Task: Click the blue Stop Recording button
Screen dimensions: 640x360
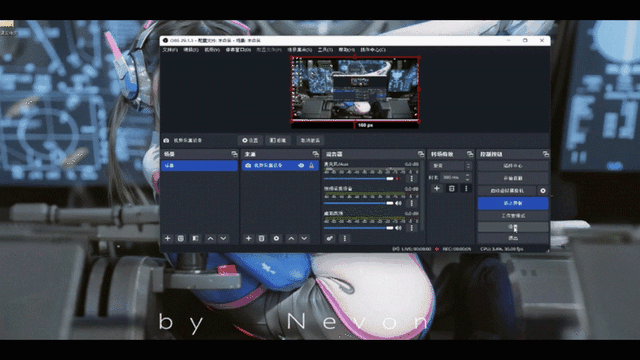Action: tap(513, 203)
